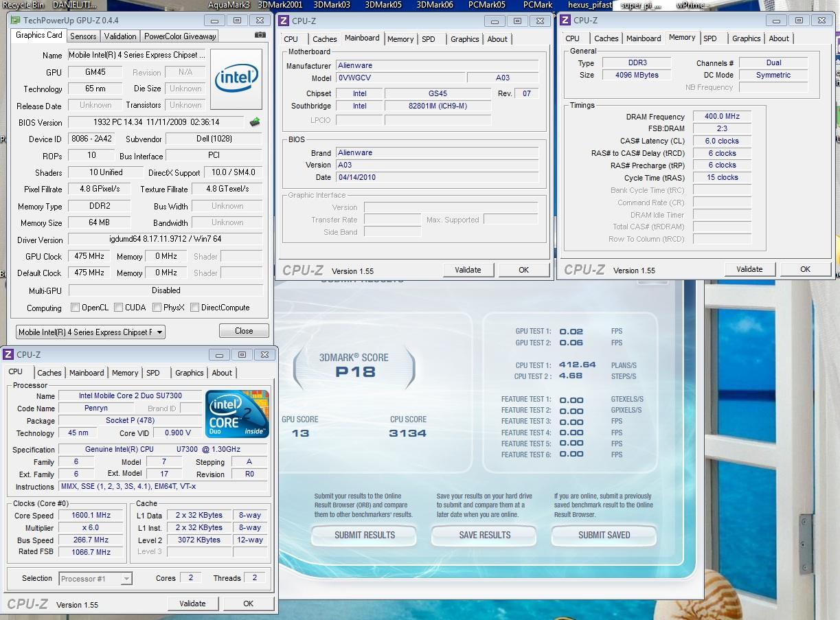The height and width of the screenshot is (620, 840).
Task: Enable the DirectCompute checkbox
Action: click(x=194, y=308)
